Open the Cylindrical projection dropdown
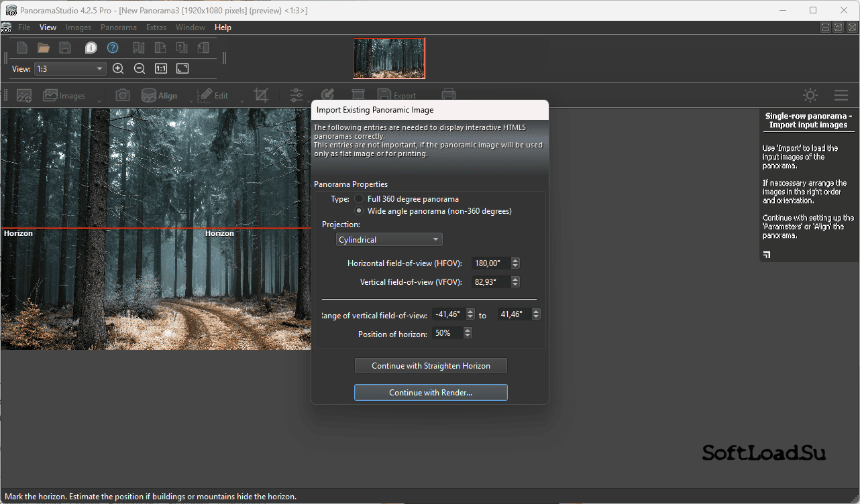 (x=389, y=239)
